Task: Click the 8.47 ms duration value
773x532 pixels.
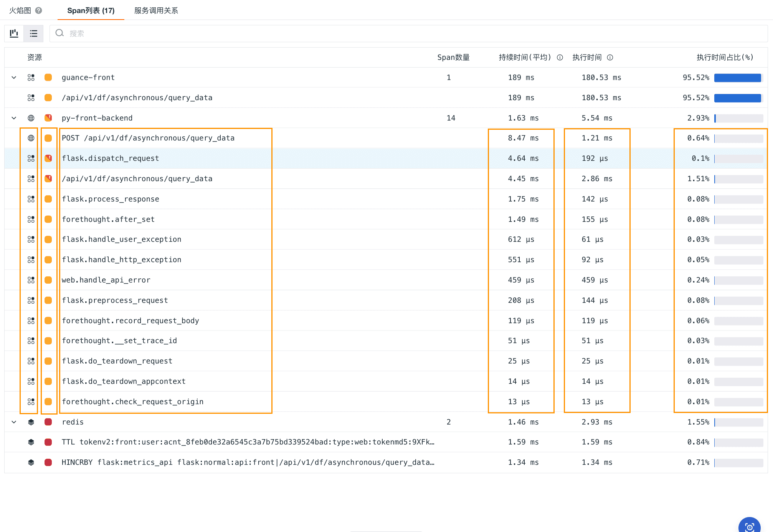Action: point(523,138)
